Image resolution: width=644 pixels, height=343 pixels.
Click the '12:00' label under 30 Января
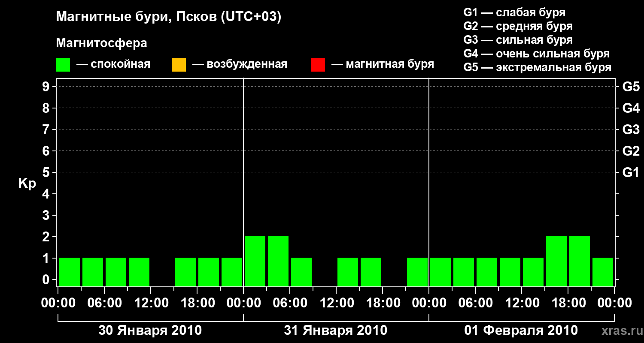coord(151,303)
